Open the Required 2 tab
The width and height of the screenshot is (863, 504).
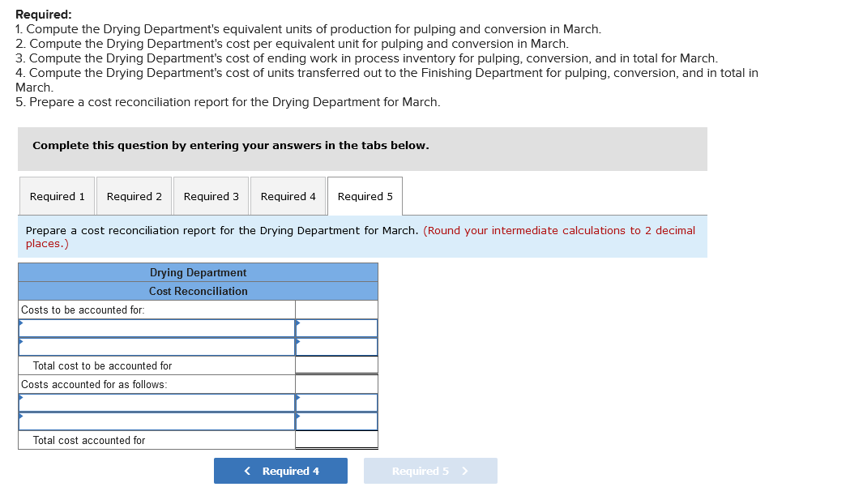(x=134, y=197)
